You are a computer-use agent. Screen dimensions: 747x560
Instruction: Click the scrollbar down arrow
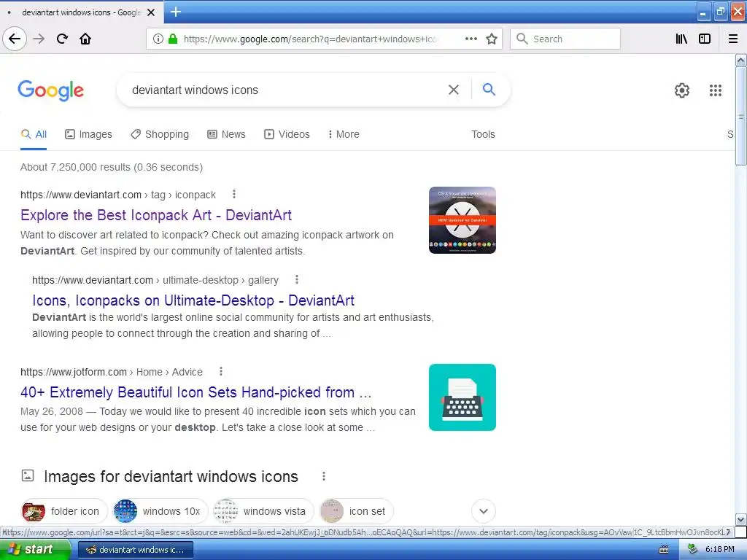coord(740,519)
